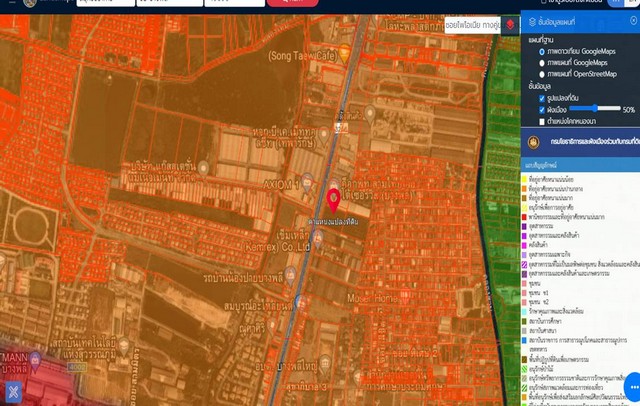Select ภาพแผนที่ GoogleMaps base map
This screenshot has width=640, height=406.
click(x=542, y=63)
